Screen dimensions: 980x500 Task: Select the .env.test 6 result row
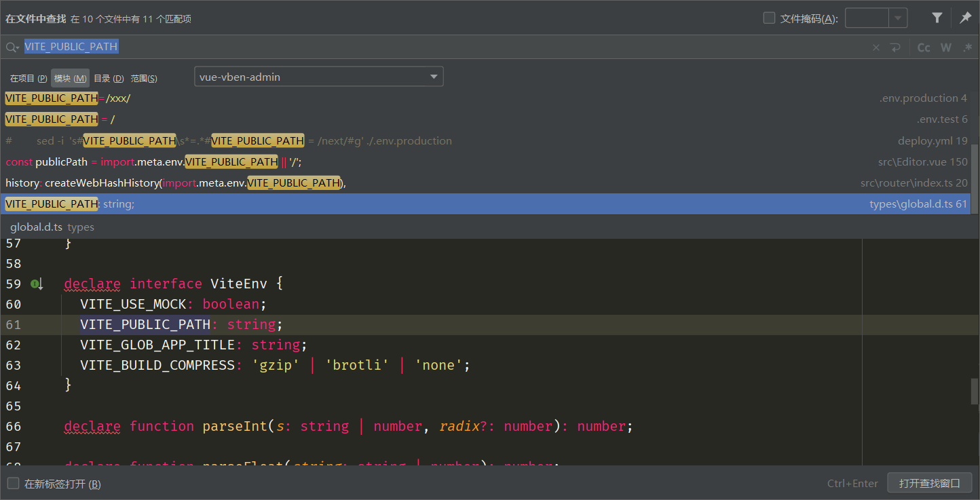(x=486, y=119)
